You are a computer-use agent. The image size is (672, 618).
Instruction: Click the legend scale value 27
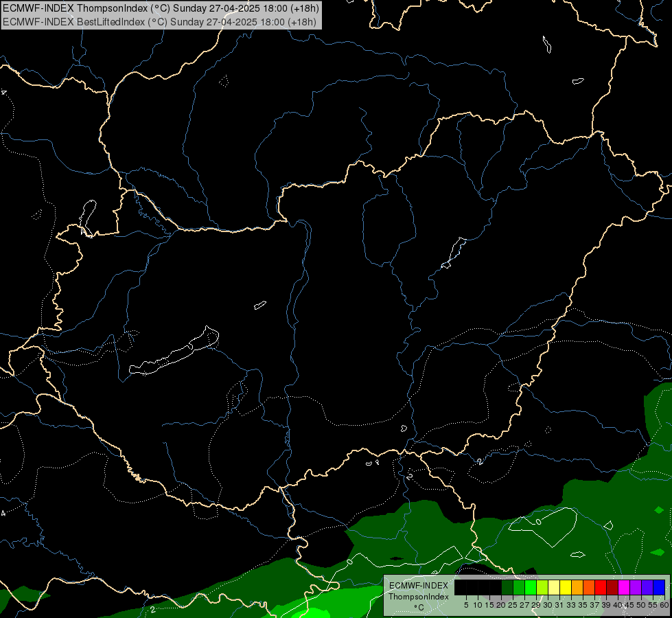pyautogui.click(x=524, y=605)
